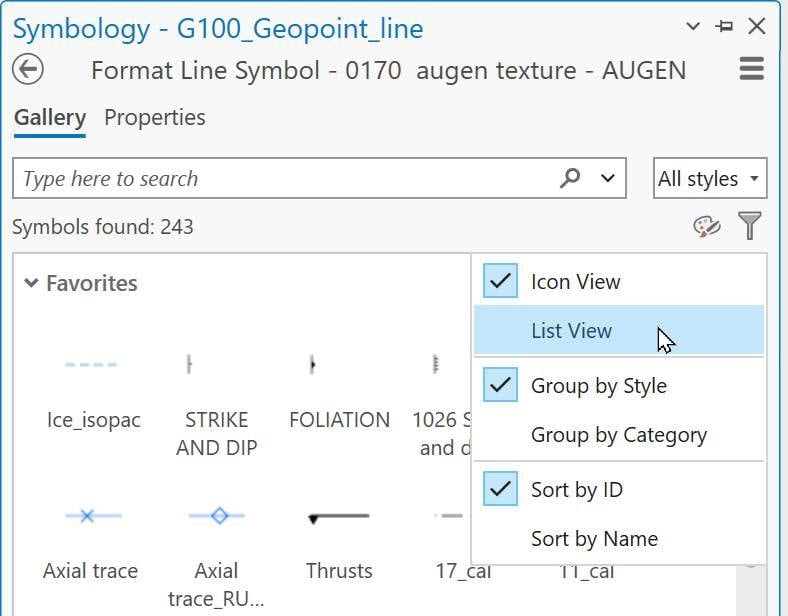
Task: Toggle the Icon View checkmark
Action: [500, 281]
